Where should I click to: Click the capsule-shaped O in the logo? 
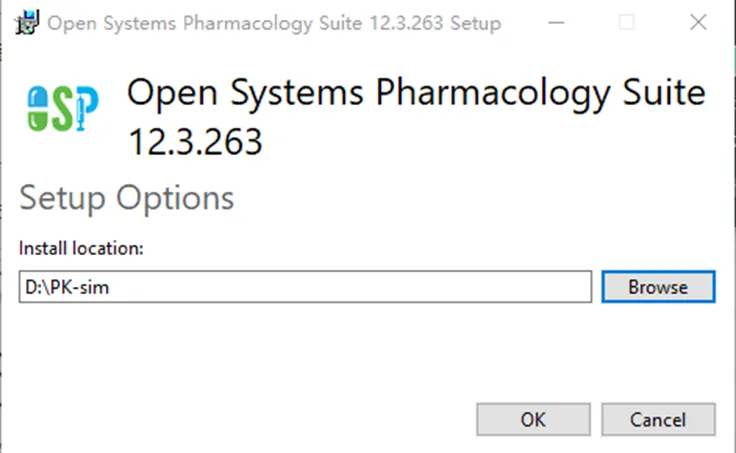[x=38, y=108]
